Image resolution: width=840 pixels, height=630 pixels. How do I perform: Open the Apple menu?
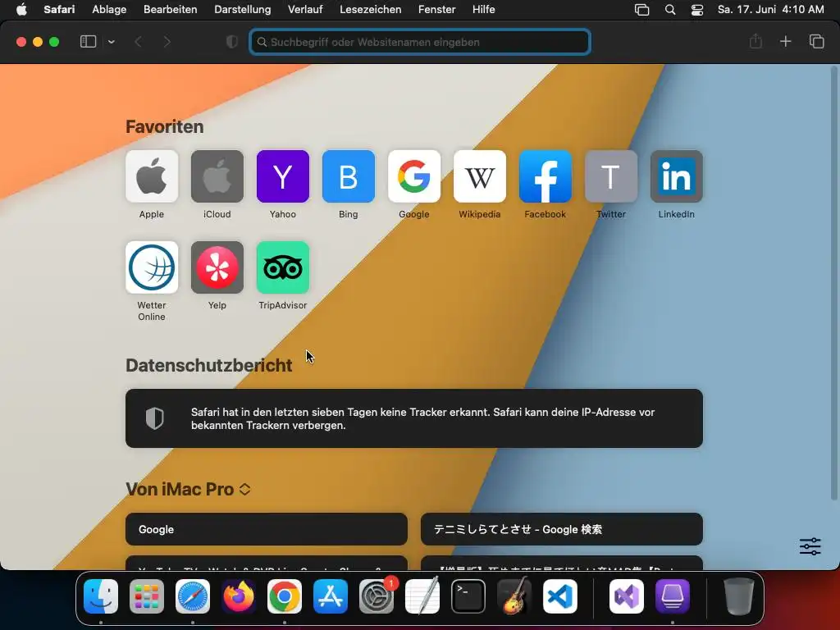21,10
